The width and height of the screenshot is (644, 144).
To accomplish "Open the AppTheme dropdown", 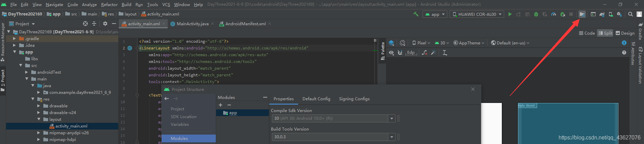I will tap(469, 43).
